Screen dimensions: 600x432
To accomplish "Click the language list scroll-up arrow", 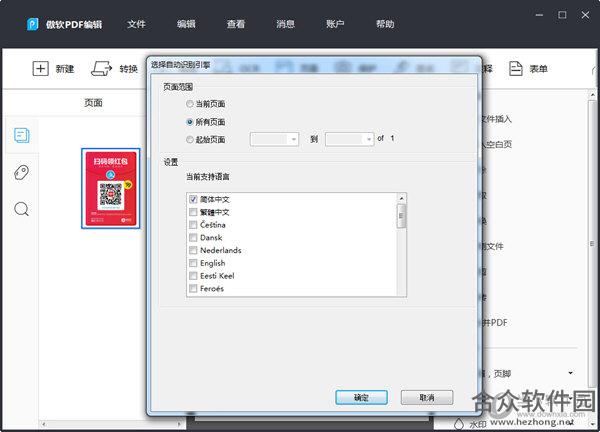I will 401,198.
